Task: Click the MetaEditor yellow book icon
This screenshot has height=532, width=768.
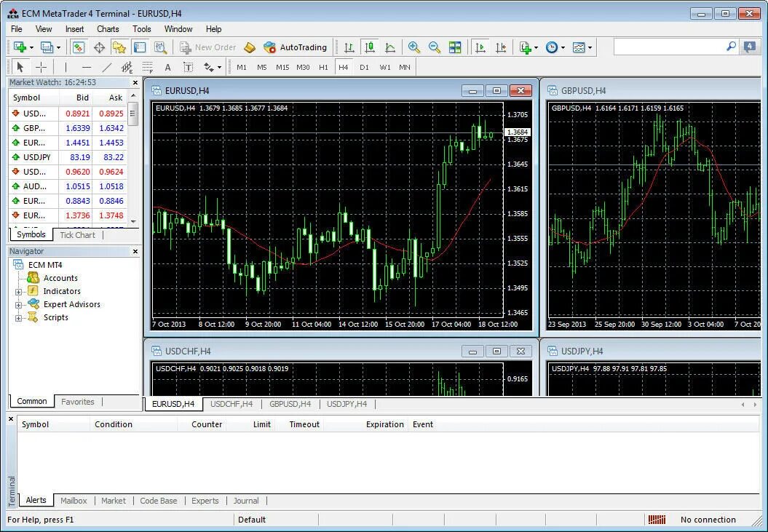Action: [250, 47]
